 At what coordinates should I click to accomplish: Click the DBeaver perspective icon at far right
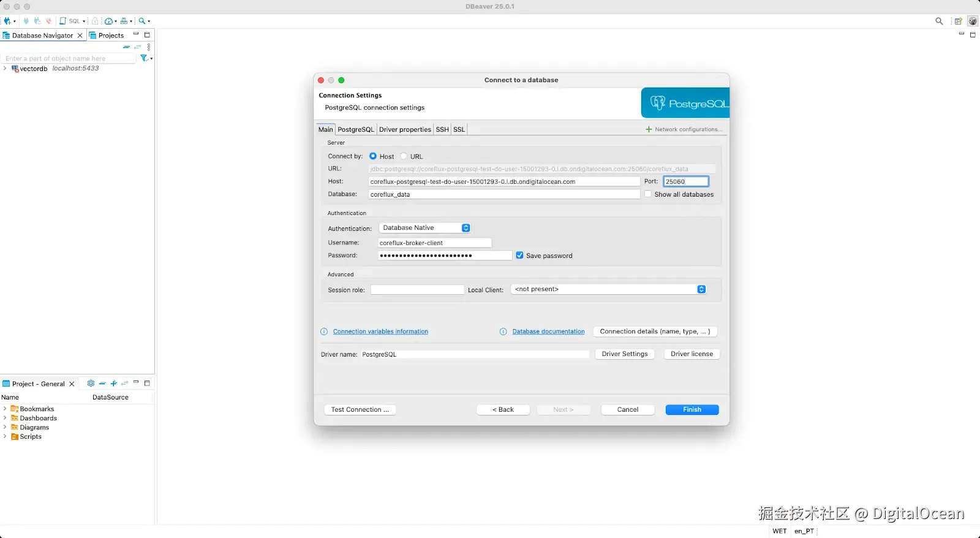(973, 21)
